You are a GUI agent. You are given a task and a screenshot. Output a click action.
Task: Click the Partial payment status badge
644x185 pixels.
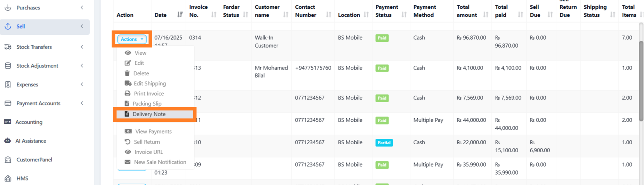click(x=384, y=143)
